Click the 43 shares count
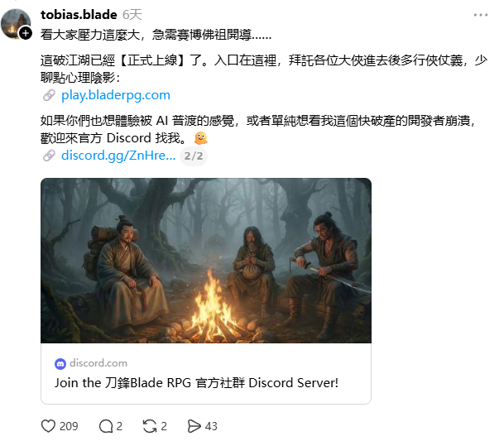 click(211, 426)
